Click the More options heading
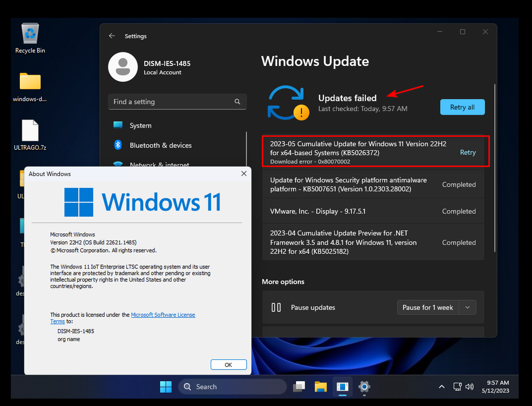Image resolution: width=532 pixels, height=406 pixels. point(283,282)
